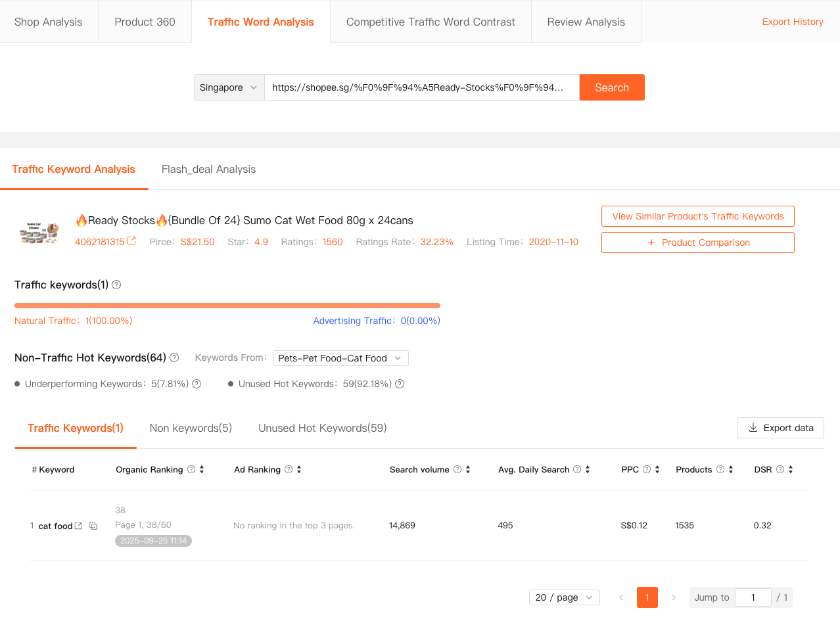Click the Shopee product URL input field
Screen dimensions: 840x625
[421, 87]
